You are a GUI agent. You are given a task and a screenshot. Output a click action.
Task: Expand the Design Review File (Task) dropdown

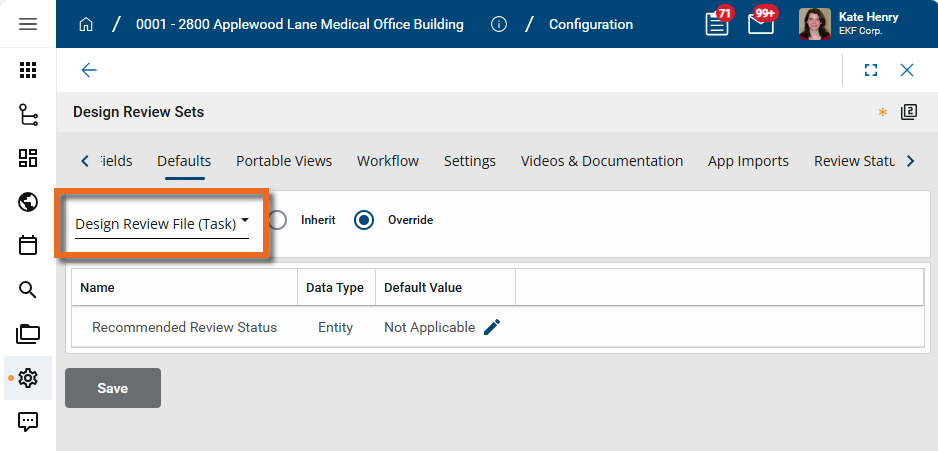(x=162, y=224)
